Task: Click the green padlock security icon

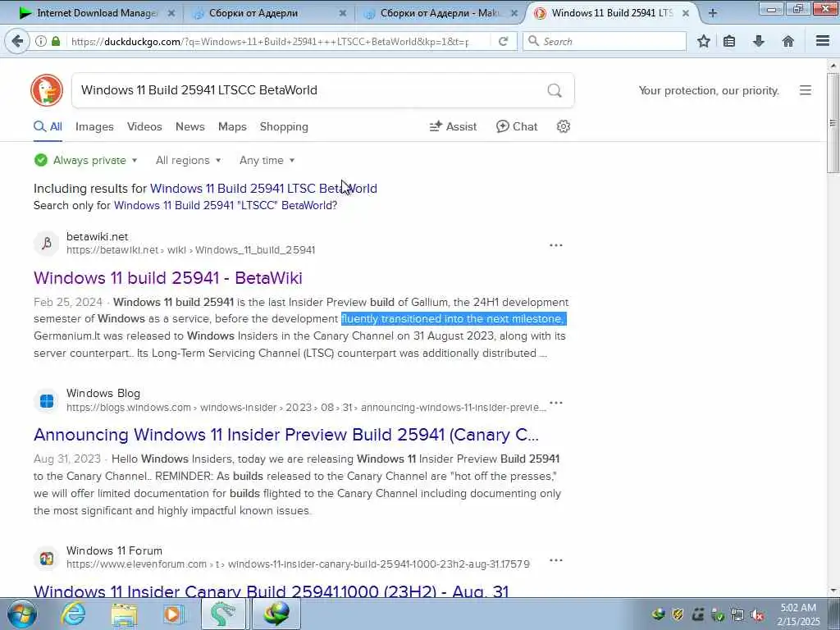Action: click(x=55, y=41)
